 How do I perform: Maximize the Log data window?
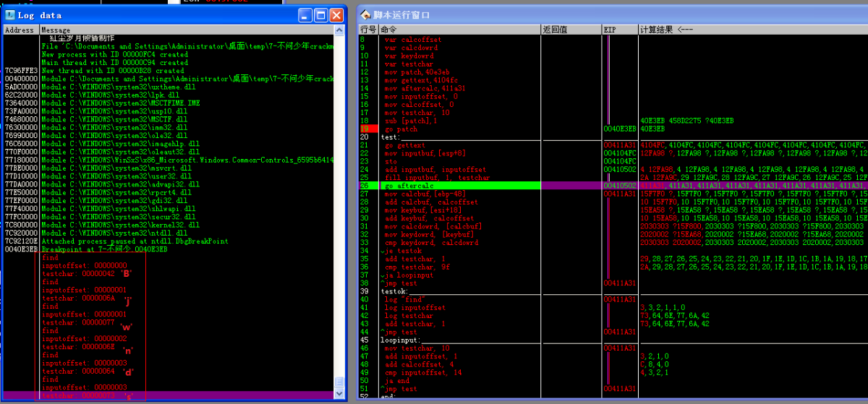[x=320, y=14]
